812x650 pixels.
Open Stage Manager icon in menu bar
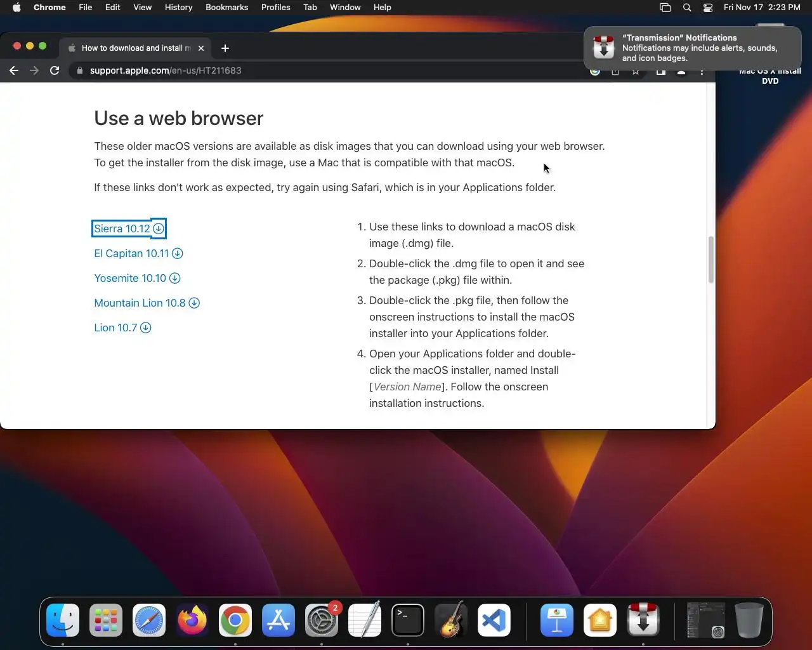(x=665, y=7)
